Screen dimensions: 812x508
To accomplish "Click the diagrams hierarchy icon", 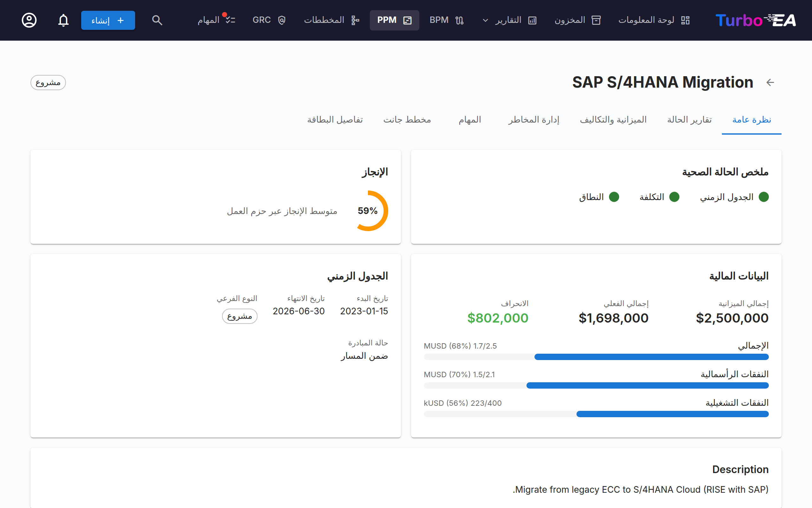I will [355, 20].
